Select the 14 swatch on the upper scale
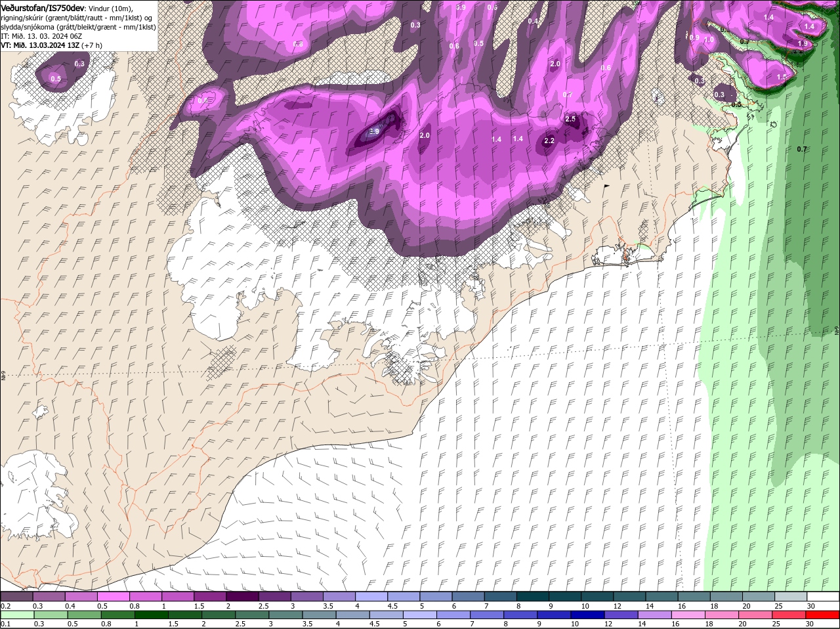This screenshot has height=629, width=840. pyautogui.click(x=661, y=596)
